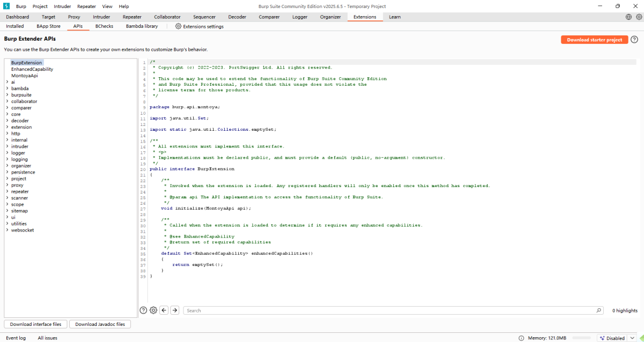
Task: Open the search help question mark icon
Action: click(x=143, y=310)
